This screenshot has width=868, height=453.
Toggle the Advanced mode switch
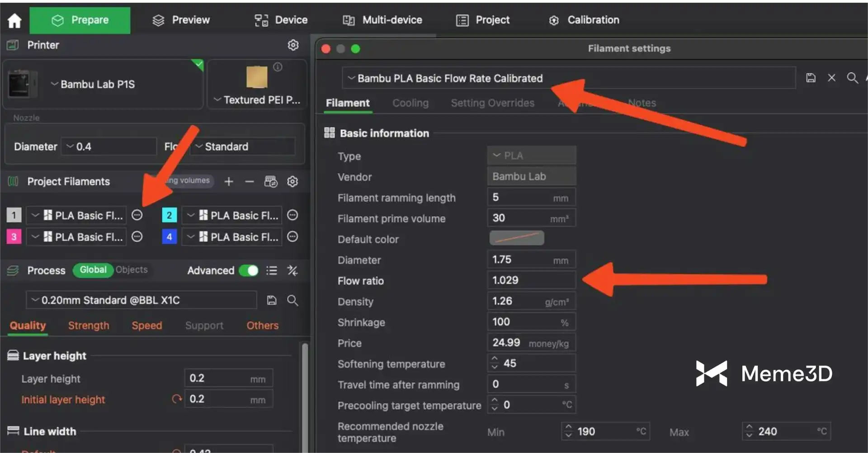click(x=249, y=271)
